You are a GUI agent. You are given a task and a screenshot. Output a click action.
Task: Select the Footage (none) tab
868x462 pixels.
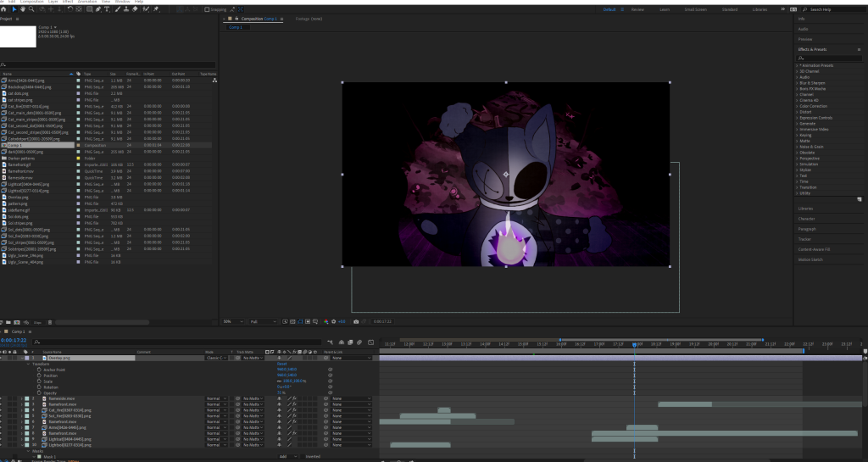[309, 19]
